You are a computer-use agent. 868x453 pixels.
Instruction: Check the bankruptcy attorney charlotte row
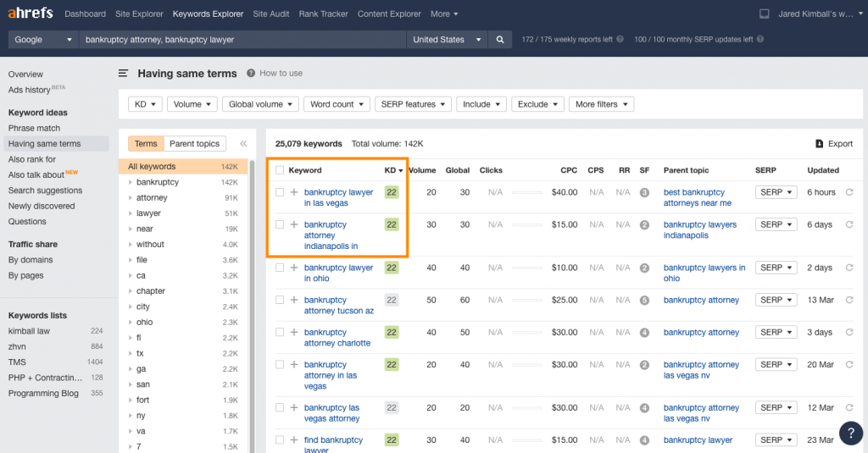point(280,333)
